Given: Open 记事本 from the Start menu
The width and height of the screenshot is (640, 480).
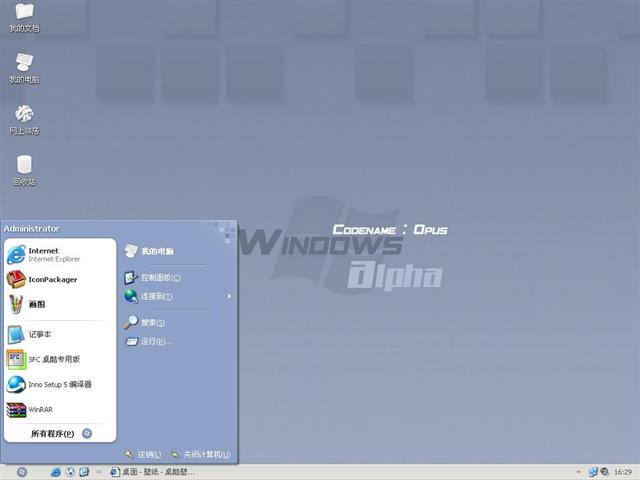Looking at the screenshot, I should point(60,334).
